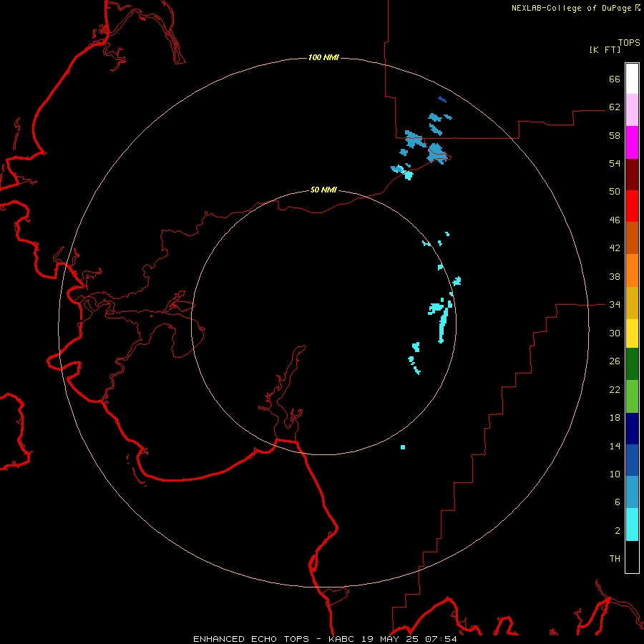Click the 'NEXLAB-College of DuPage' credit text
The height and width of the screenshot is (644, 644).
[x=571, y=8]
